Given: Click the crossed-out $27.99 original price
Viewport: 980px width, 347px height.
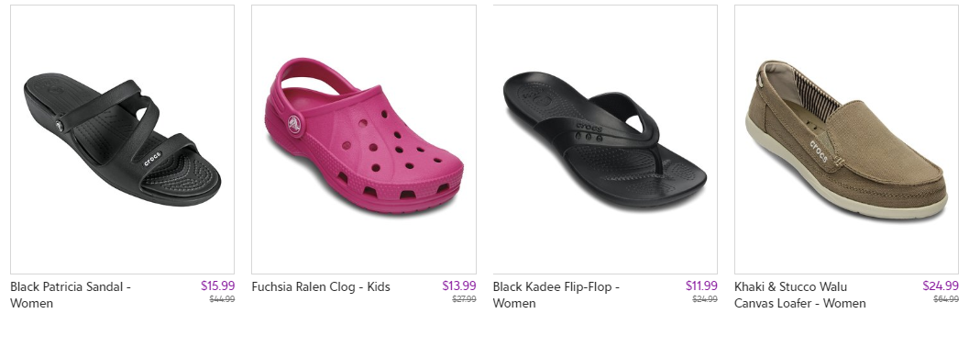Looking at the screenshot, I should tap(464, 299).
